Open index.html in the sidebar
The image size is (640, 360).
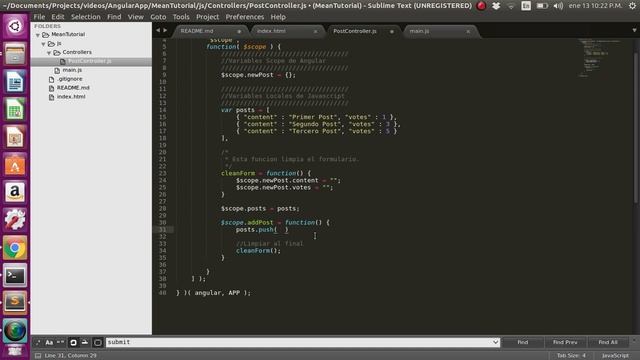[x=71, y=97]
